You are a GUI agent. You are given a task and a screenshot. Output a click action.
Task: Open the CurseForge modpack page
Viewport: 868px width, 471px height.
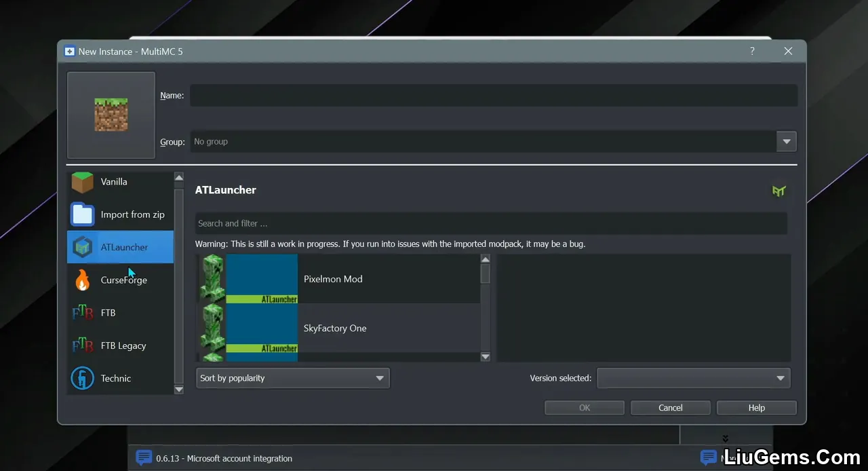[121, 280]
